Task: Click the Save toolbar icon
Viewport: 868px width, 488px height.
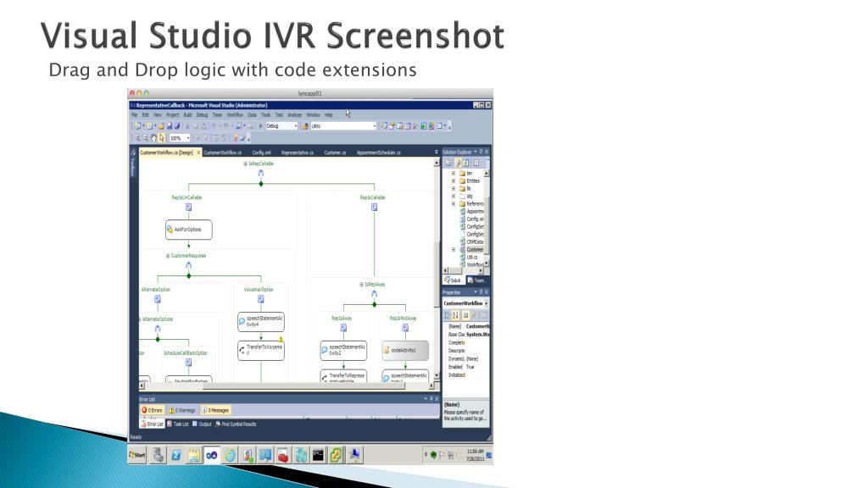Action: [x=170, y=126]
